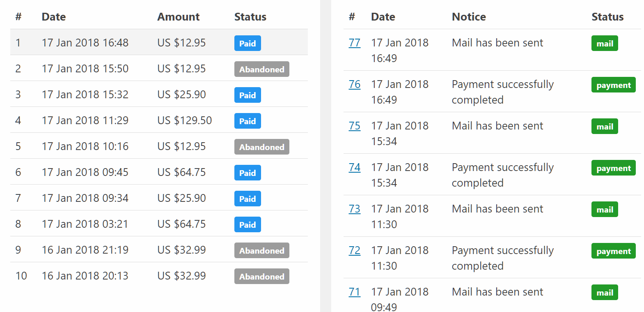Open notice link 77
644x312 pixels.
tap(354, 43)
